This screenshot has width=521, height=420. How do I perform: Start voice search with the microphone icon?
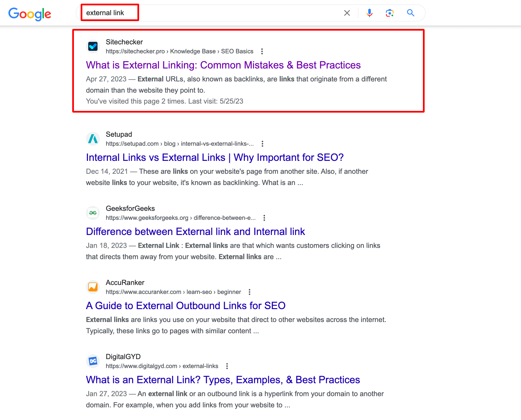370,13
